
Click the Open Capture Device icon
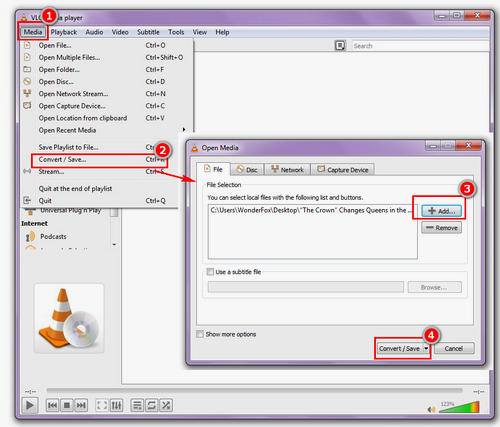pyautogui.click(x=27, y=106)
